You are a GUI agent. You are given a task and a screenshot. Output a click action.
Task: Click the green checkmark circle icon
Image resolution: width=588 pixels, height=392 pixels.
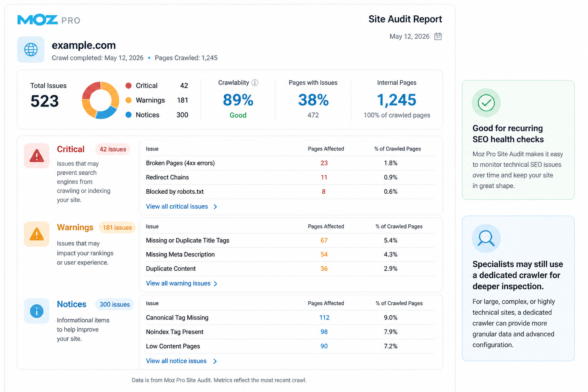tap(486, 103)
